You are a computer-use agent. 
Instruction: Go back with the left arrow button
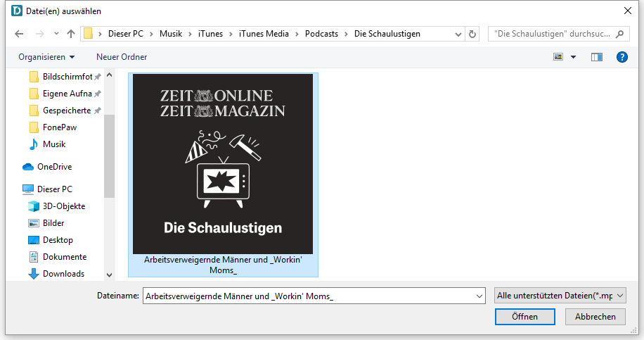click(19, 34)
